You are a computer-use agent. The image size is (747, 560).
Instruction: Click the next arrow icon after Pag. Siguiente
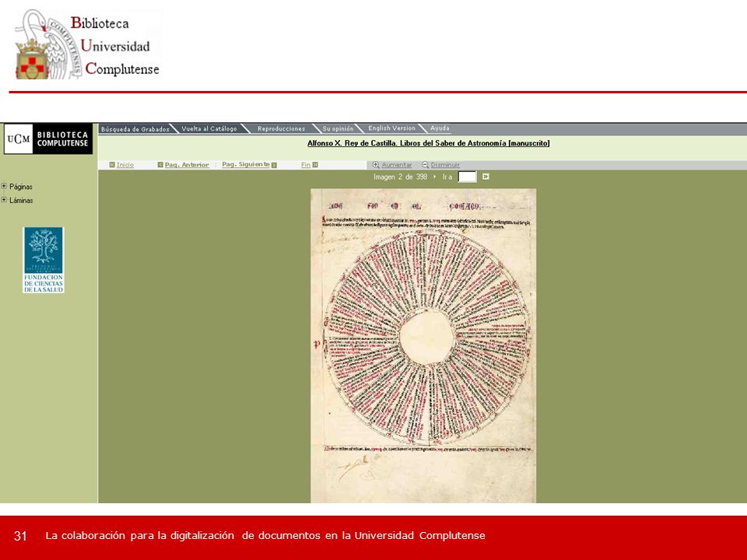click(x=274, y=165)
